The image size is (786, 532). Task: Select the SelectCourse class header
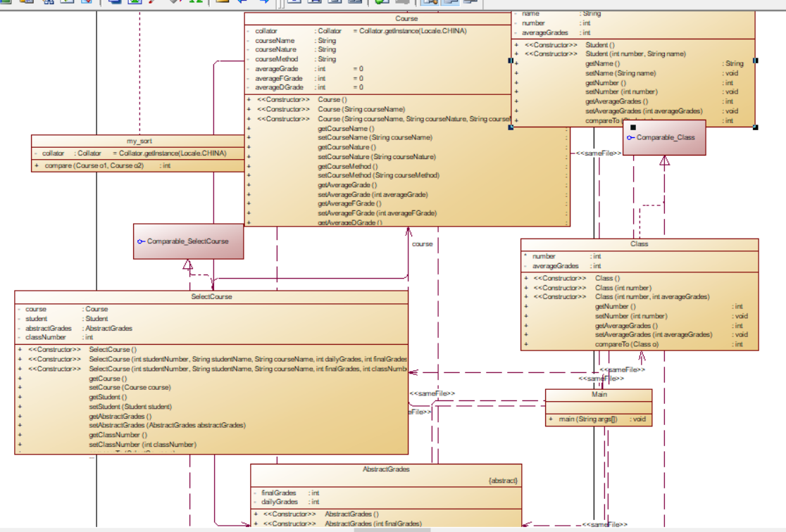coord(211,296)
